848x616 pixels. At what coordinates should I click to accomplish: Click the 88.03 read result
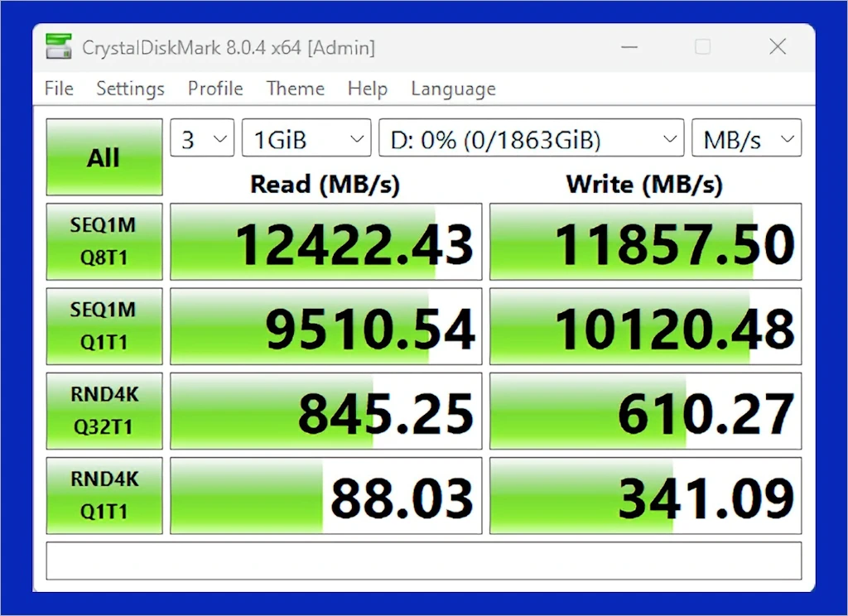(325, 495)
